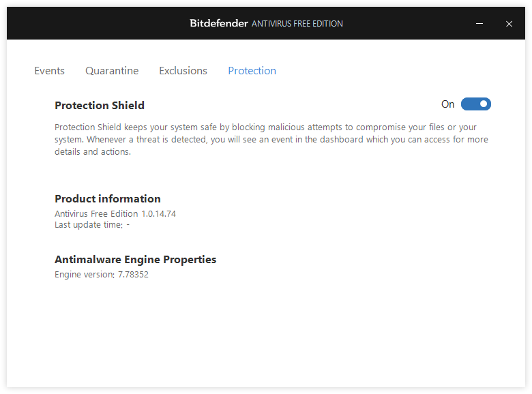
Task: Close the Bitdefender Antivirus window
Action: (509, 24)
